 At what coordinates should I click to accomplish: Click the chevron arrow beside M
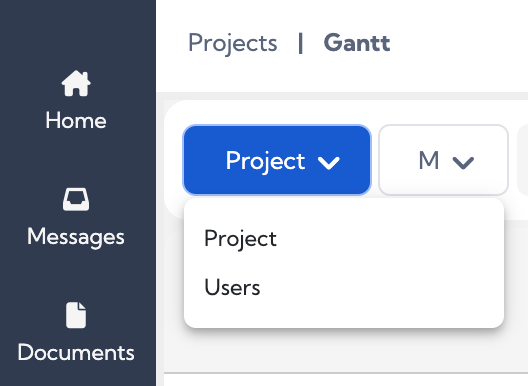(463, 163)
